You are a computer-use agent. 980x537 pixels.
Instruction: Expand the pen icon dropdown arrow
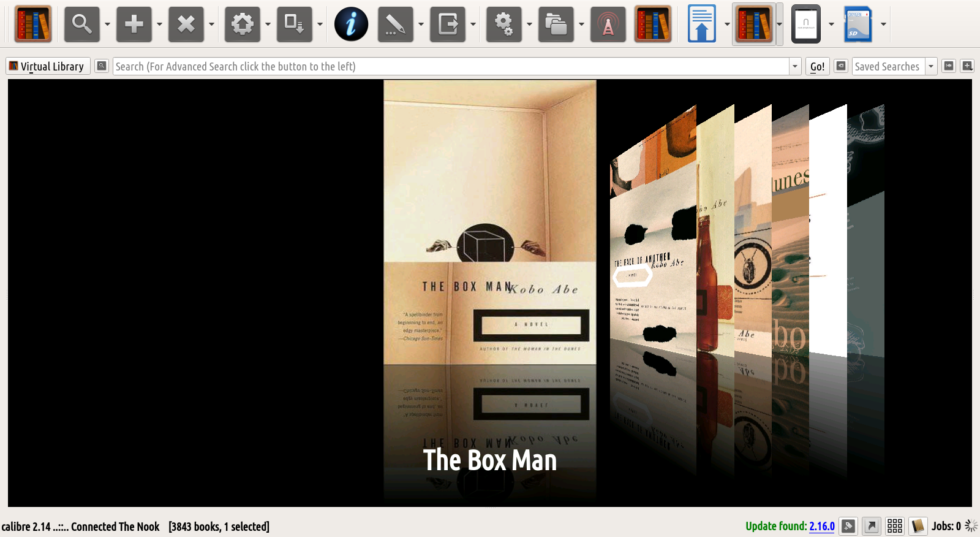[x=421, y=25]
